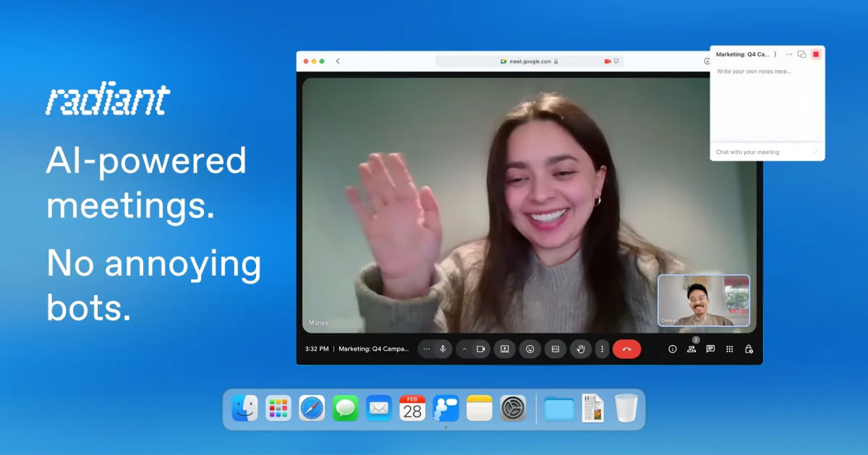Open host controls lock icon
The width and height of the screenshot is (868, 455).
(749, 349)
